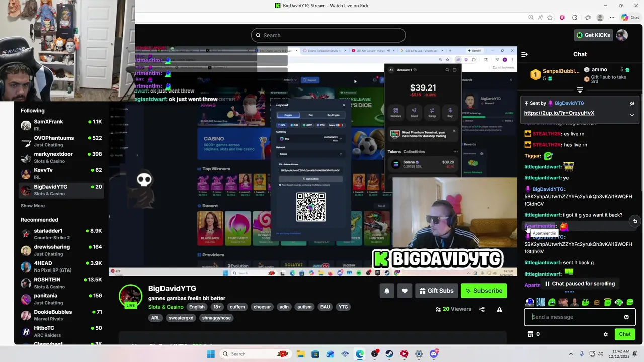The width and height of the screenshot is (644, 362).
Task: Select the English language tag
Action: point(197,307)
